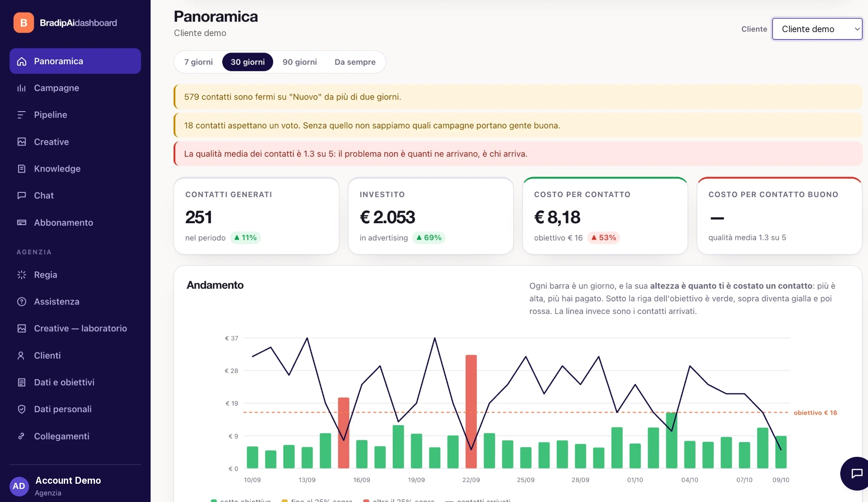868x502 pixels.
Task: Open Clienti via its person icon
Action: pos(22,356)
